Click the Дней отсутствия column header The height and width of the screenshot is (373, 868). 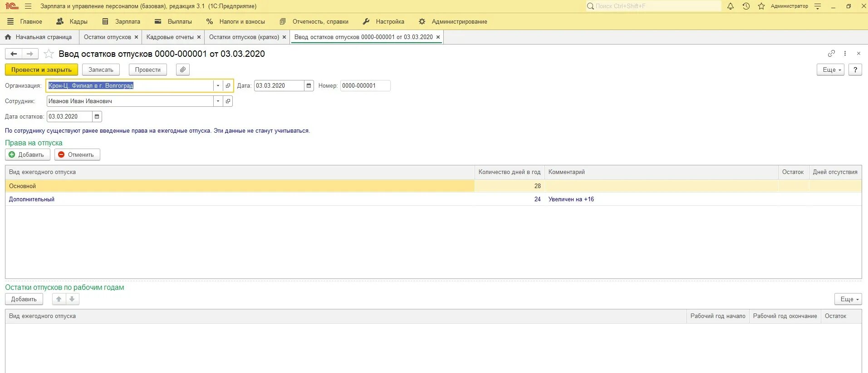point(835,172)
